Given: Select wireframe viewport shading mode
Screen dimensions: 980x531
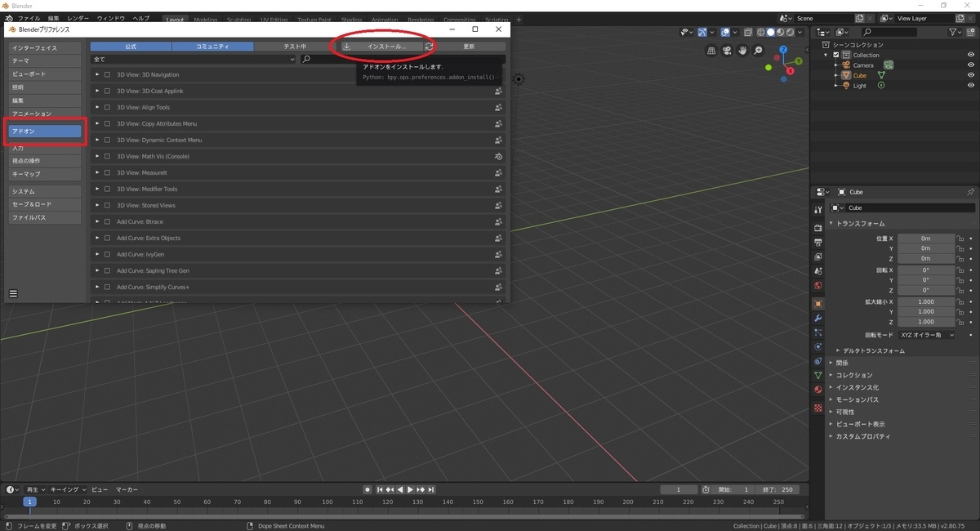Looking at the screenshot, I should [x=760, y=32].
